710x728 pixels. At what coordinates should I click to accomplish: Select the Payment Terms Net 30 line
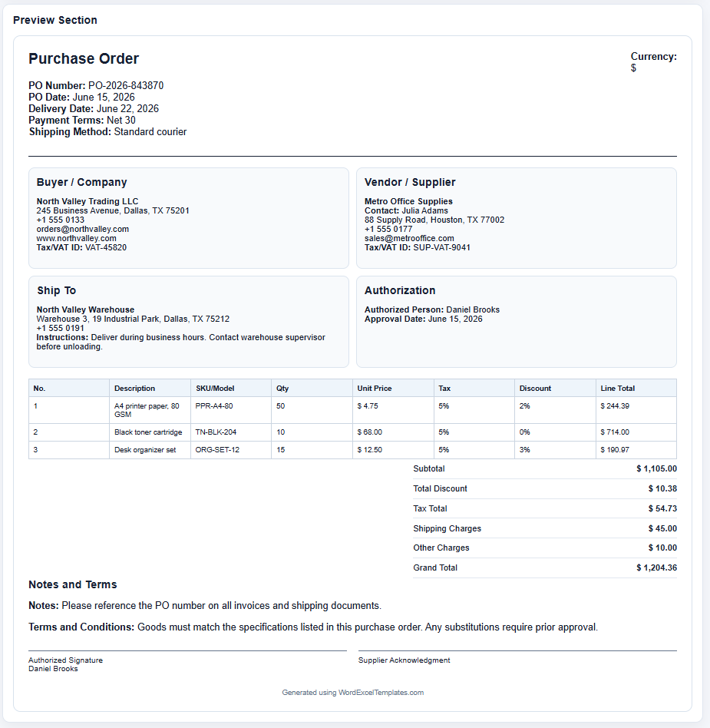pos(82,121)
